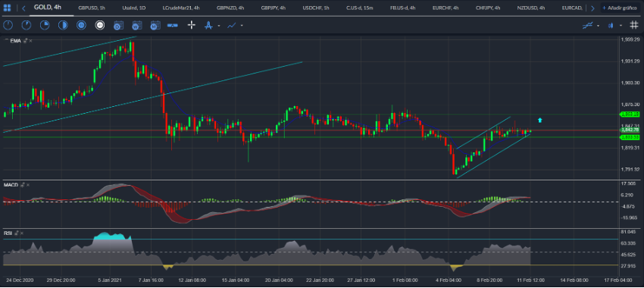
Task: Switch to Monthly calendar timeframe icon
Action: coord(155,26)
